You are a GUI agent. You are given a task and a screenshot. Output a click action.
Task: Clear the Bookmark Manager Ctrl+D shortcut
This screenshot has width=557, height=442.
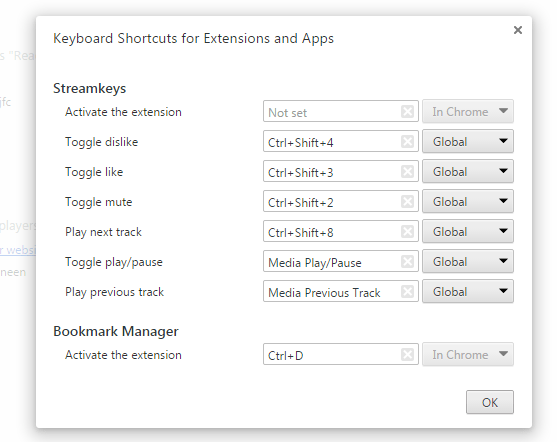click(407, 354)
